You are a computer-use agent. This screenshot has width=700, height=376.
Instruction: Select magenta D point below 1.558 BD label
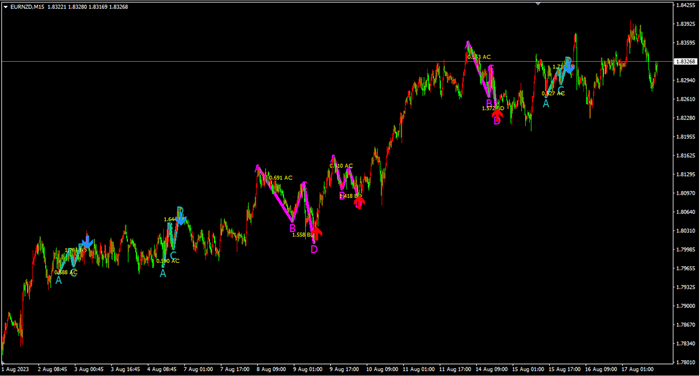[314, 249]
